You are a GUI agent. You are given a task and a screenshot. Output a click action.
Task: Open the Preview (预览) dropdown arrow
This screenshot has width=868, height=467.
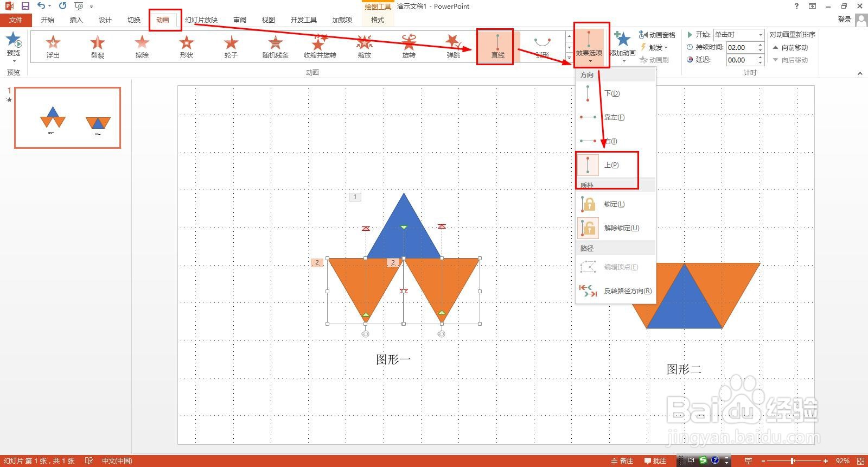[14, 60]
